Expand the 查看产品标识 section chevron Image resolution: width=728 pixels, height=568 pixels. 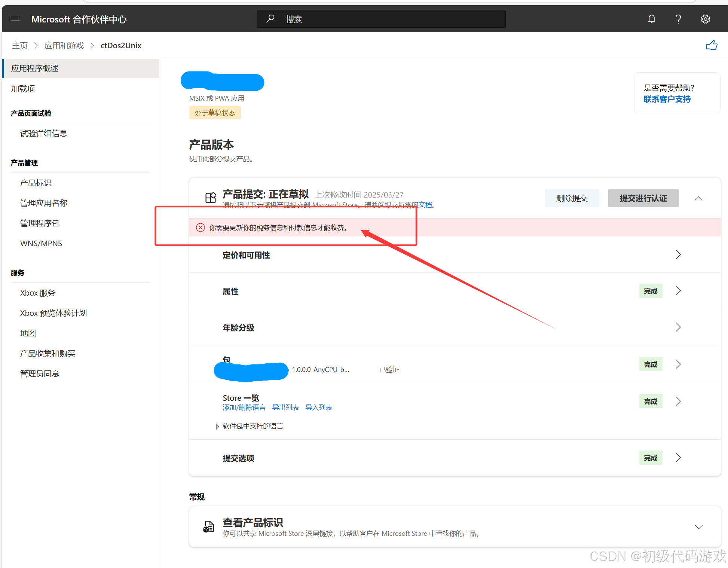point(698,527)
